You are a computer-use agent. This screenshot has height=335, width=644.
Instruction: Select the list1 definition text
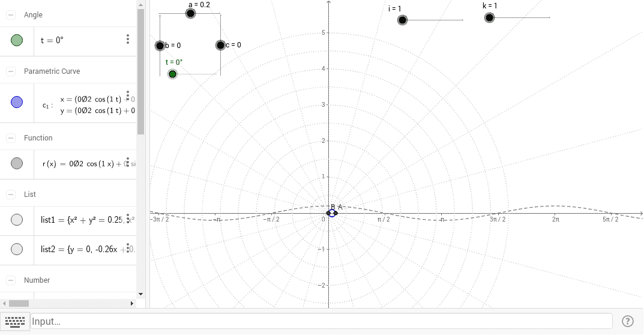(x=88, y=220)
